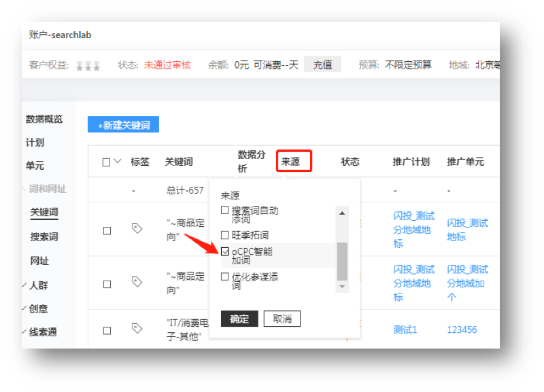Click the 数据分析 column header
The height and width of the screenshot is (392, 544).
click(252, 162)
